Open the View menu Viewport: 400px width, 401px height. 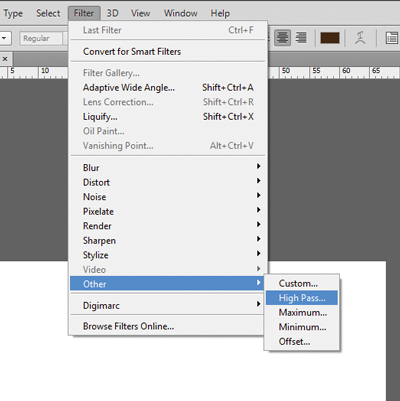[x=140, y=13]
